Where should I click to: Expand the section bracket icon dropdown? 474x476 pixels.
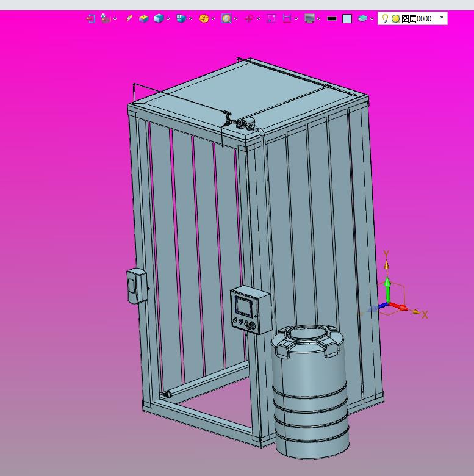pyautogui.click(x=296, y=19)
